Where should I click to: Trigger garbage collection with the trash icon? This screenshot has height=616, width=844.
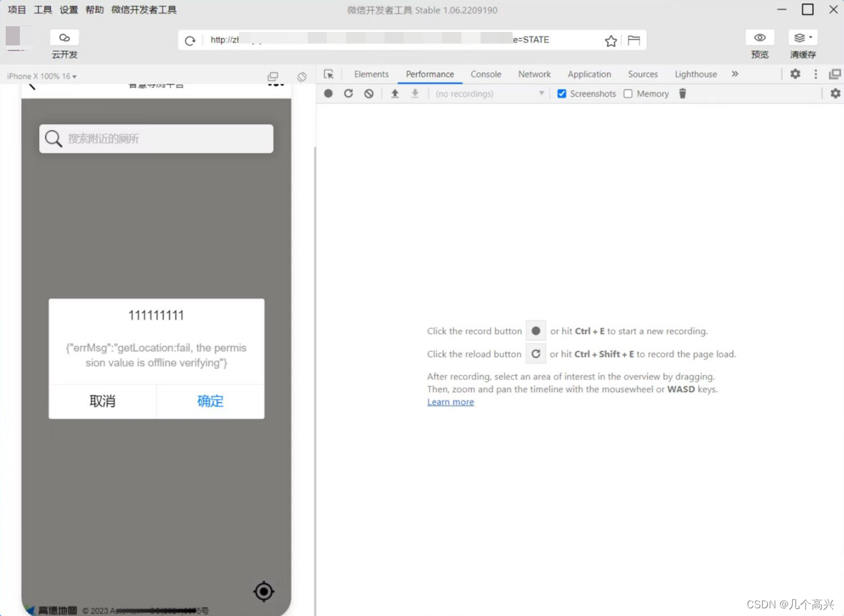(682, 93)
